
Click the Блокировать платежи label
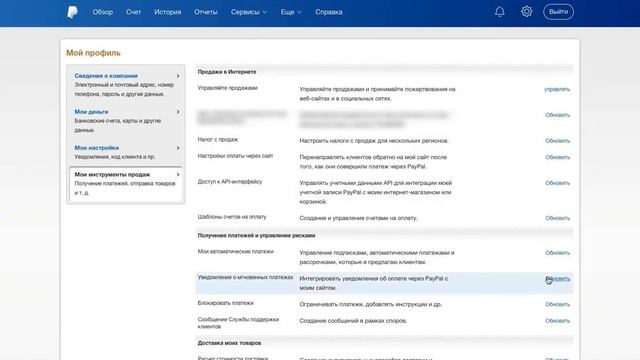click(225, 303)
